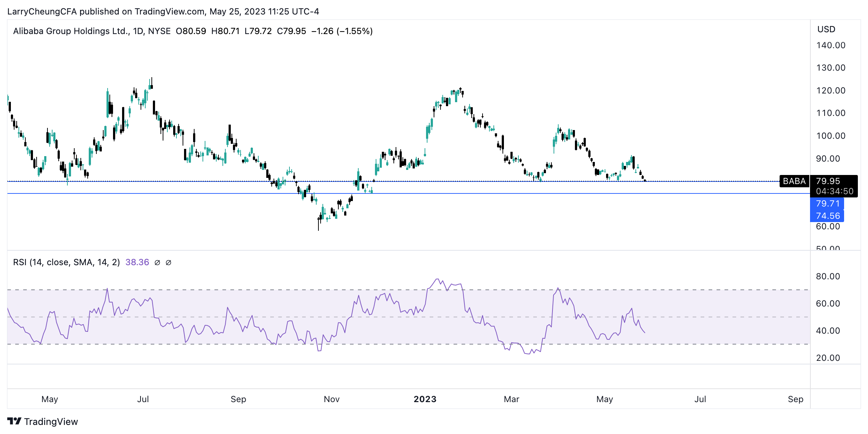Click the 100.00 price axis label
This screenshot has width=868, height=434.
[831, 136]
